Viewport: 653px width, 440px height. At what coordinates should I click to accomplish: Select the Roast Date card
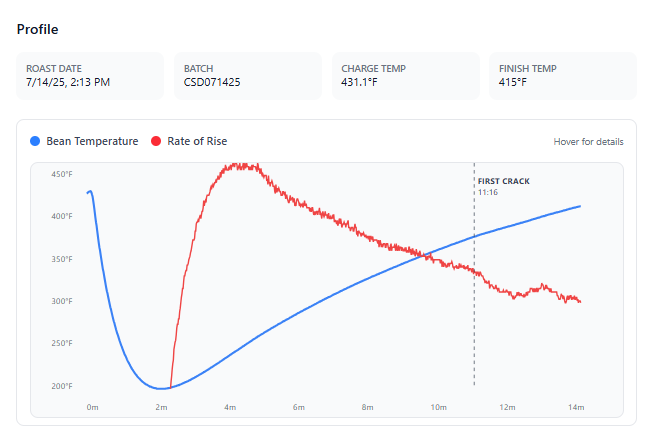coord(90,76)
